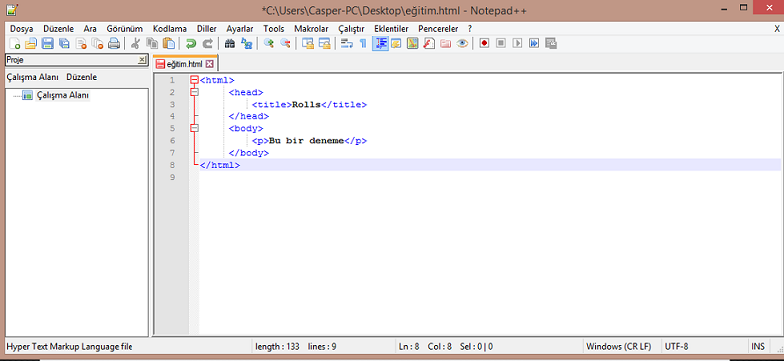Screen dimensions: 784x361
Task: Open the user defined language icon
Action: [396, 44]
